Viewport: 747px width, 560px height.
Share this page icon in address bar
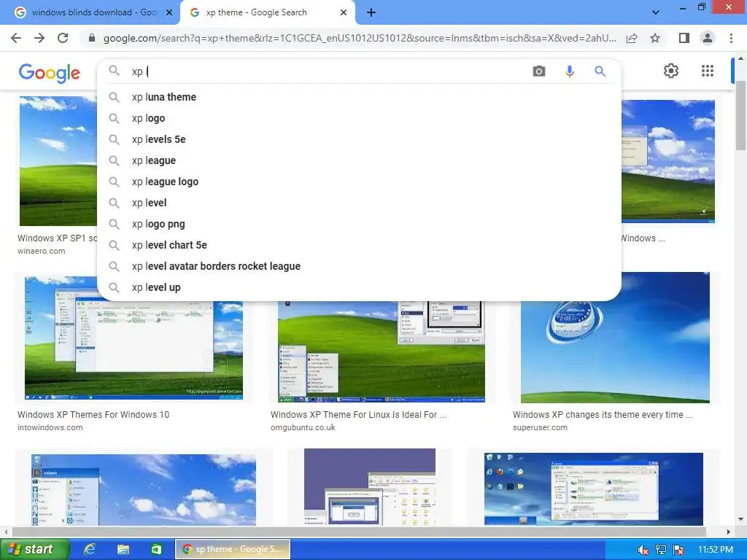coord(632,38)
